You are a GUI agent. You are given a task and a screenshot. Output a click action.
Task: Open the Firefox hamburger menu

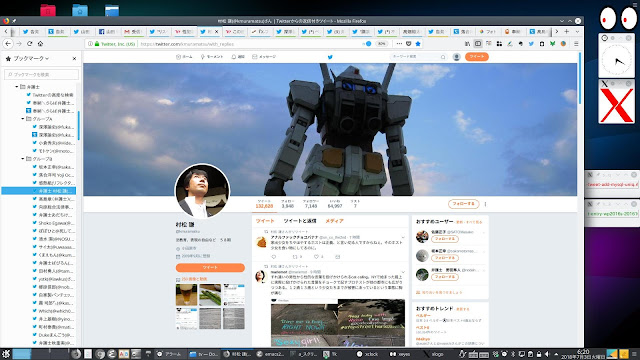(576, 44)
